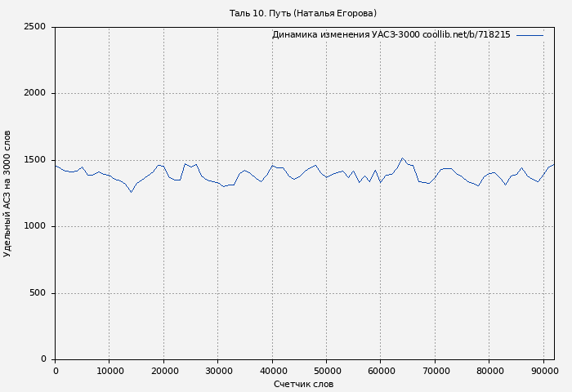Click the 30000 tick on the x-axis
572x392 pixels.
[x=218, y=372]
